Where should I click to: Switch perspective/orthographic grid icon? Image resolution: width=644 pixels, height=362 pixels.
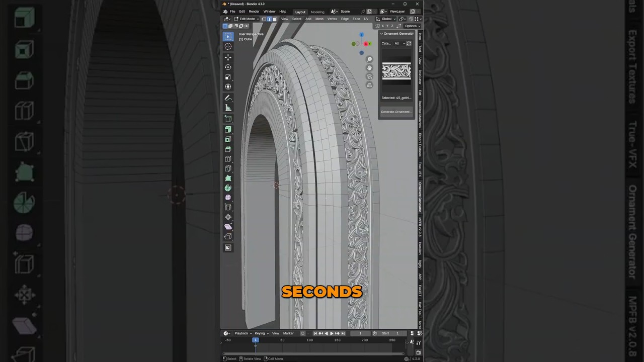(369, 85)
